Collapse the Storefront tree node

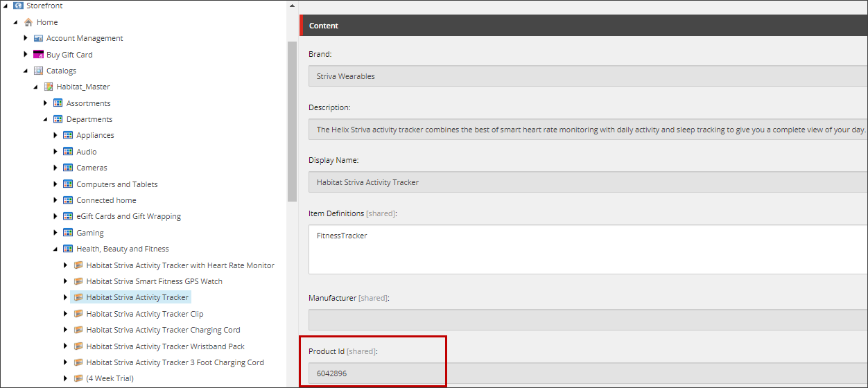coord(6,6)
